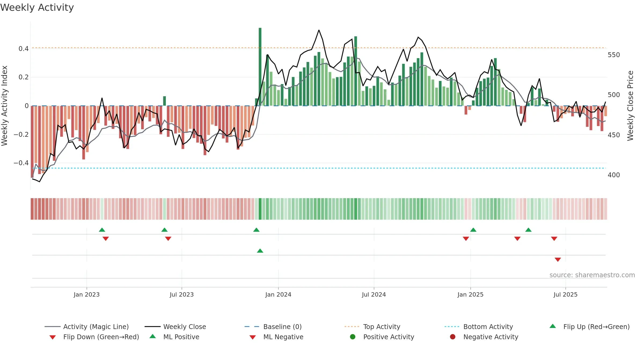644x362 pixels.
Task: Toggle Bottom Activity in the legend
Action: [x=479, y=327]
